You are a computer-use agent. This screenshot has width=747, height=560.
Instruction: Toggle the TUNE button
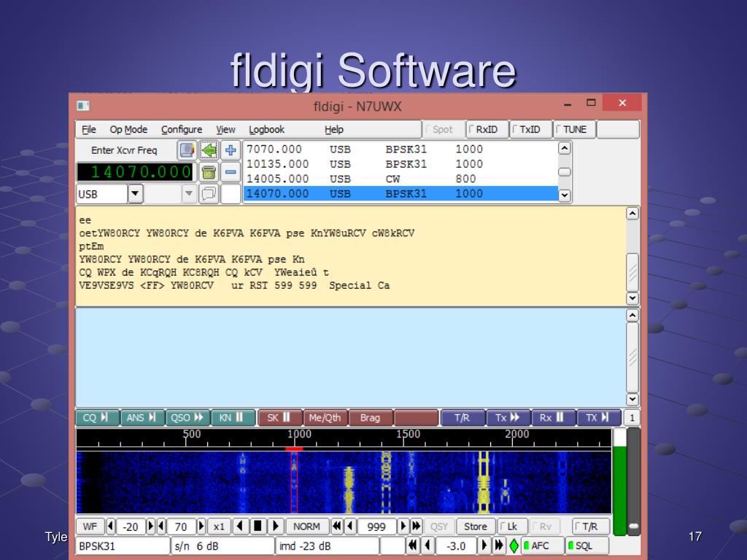(x=574, y=130)
